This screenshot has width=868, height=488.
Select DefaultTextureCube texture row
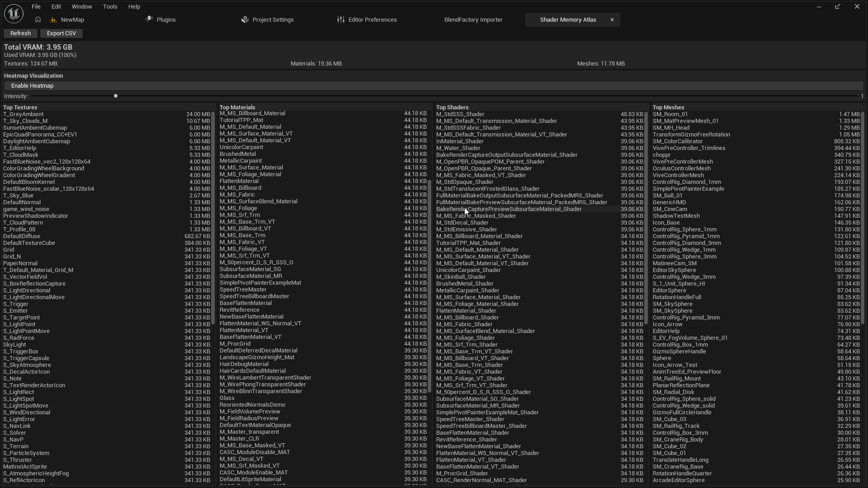107,243
